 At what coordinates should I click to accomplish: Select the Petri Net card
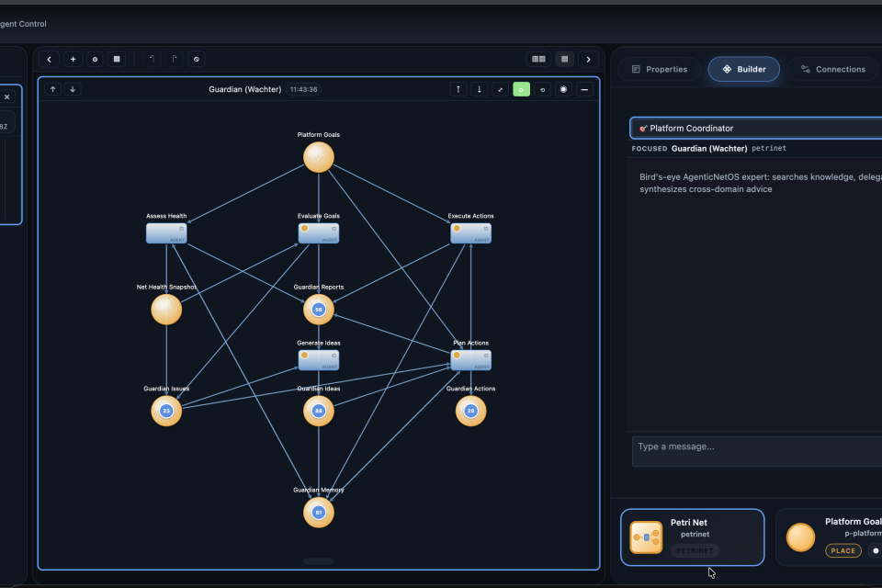tap(692, 537)
